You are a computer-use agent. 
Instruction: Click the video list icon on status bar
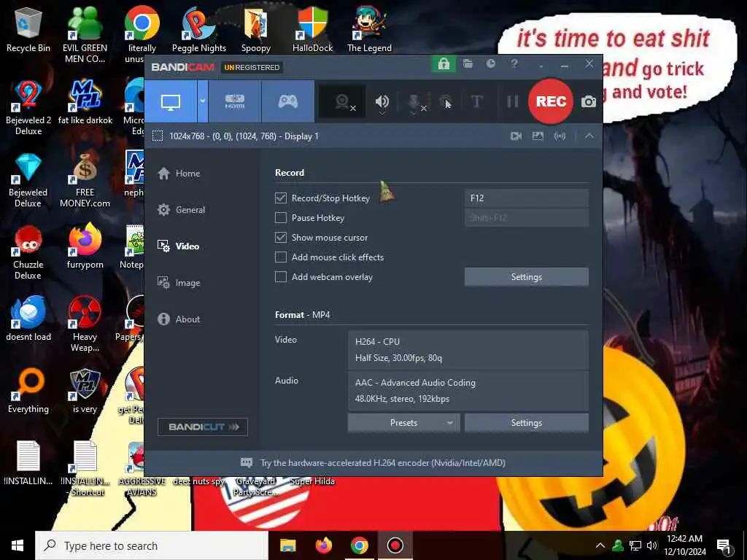click(x=516, y=136)
